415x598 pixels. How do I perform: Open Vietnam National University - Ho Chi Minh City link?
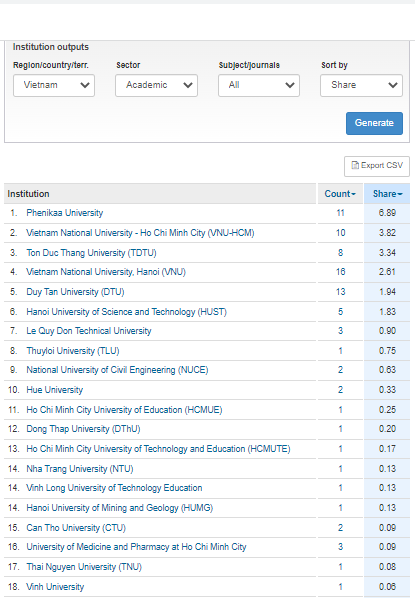[x=140, y=233]
